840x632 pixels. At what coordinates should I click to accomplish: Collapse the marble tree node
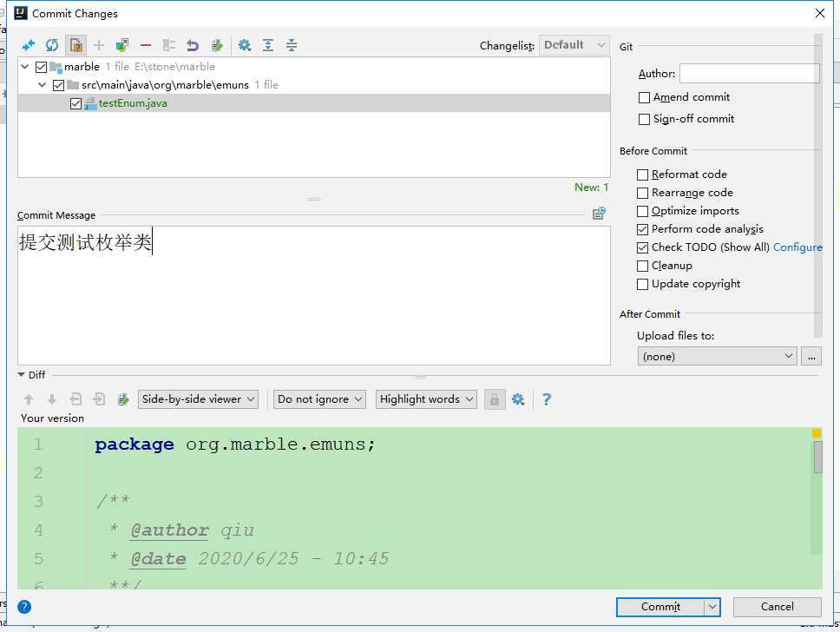point(25,67)
